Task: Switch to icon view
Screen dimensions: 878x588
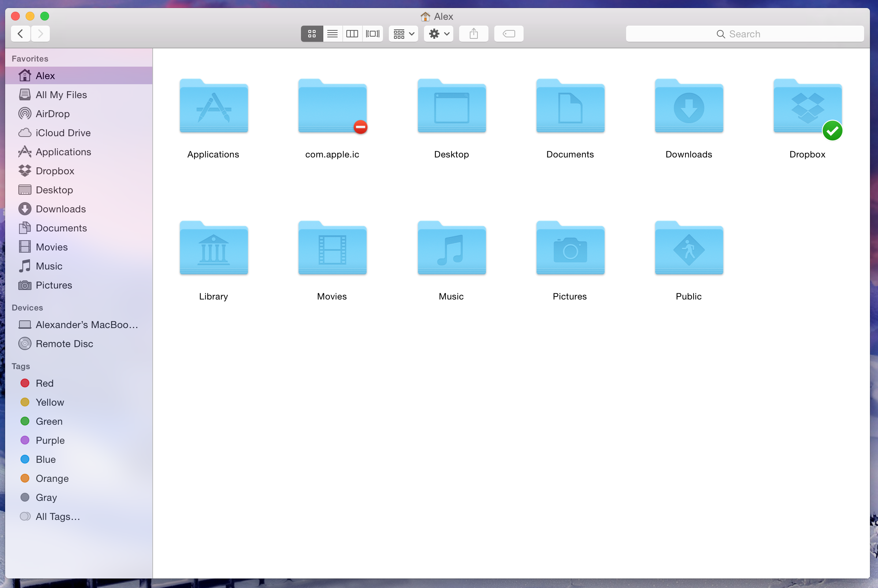Action: pyautogui.click(x=312, y=34)
